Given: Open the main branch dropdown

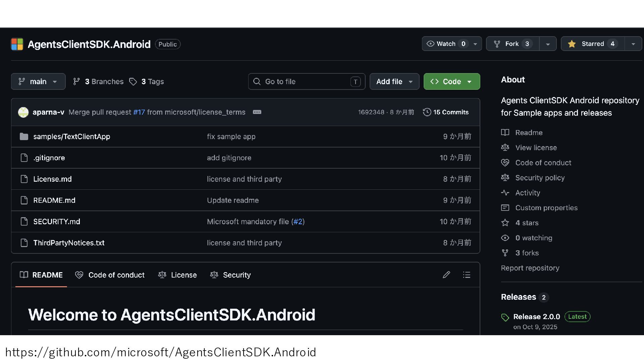Looking at the screenshot, I should pyautogui.click(x=38, y=81).
